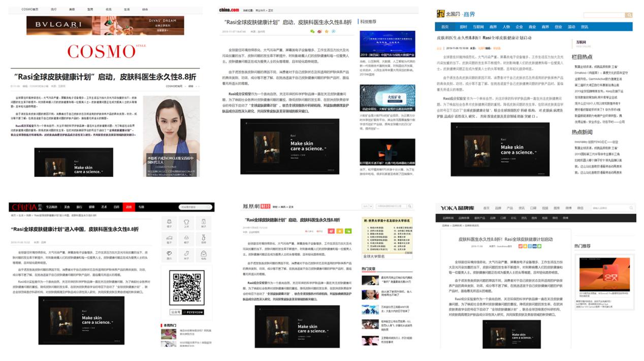Share china.com article via red Weibo icon
This screenshot has width=644, height=361.
319,32
